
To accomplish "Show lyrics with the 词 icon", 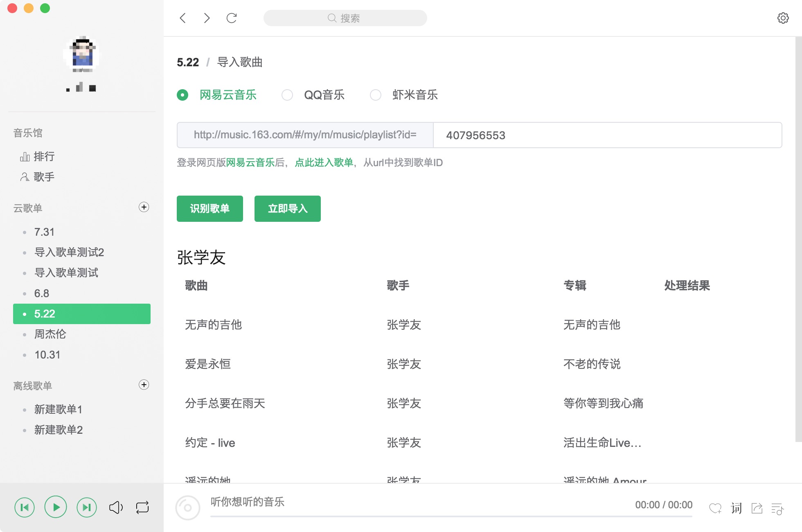I will pyautogui.click(x=736, y=508).
